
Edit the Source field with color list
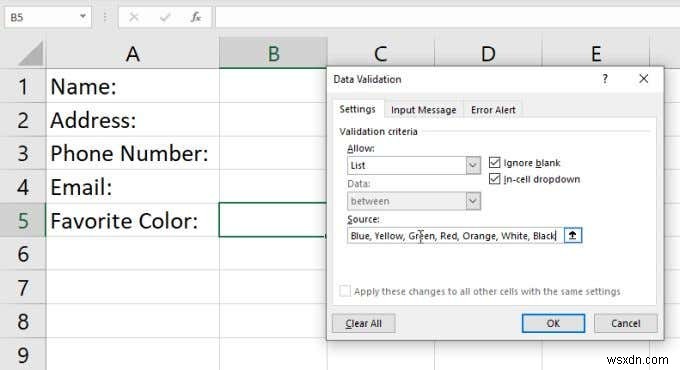tap(455, 236)
